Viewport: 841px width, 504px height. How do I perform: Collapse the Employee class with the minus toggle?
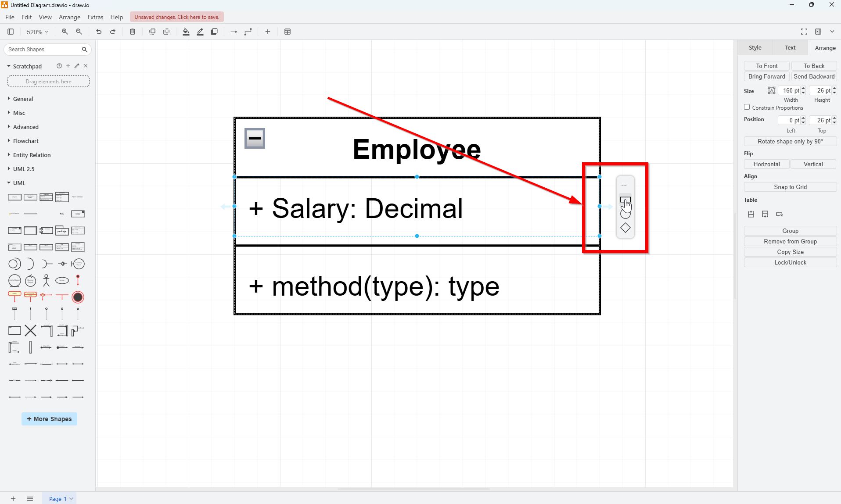[254, 138]
